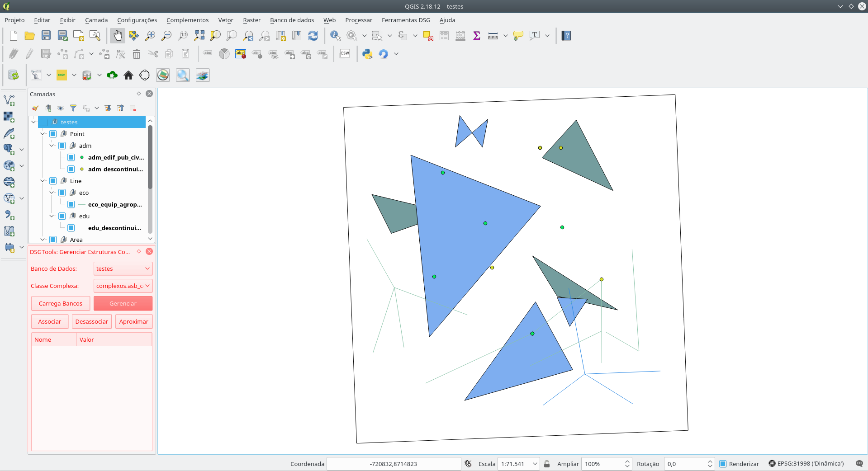The image size is (868, 471).
Task: Uncheck the edu_descontinui layer checkbox
Action: (x=71, y=228)
